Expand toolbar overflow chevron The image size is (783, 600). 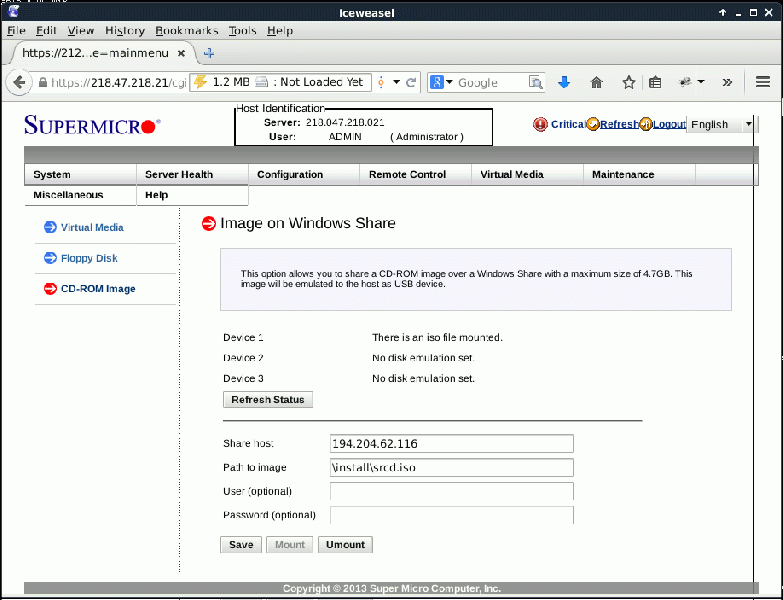(x=727, y=83)
